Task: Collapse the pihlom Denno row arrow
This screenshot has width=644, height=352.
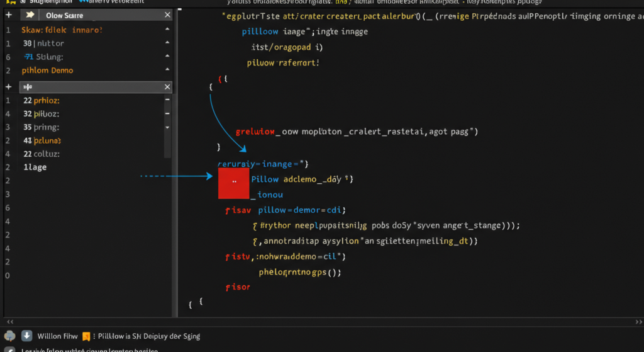Action: pyautogui.click(x=167, y=69)
